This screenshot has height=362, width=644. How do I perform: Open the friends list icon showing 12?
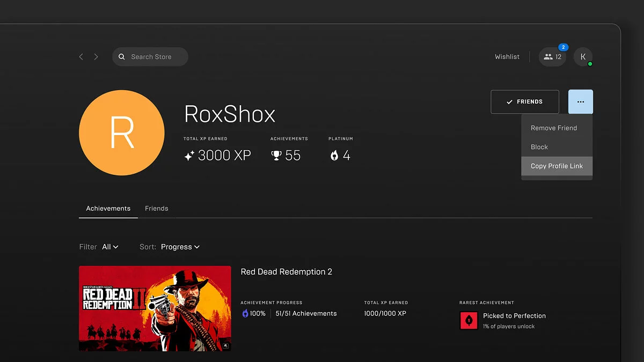552,57
